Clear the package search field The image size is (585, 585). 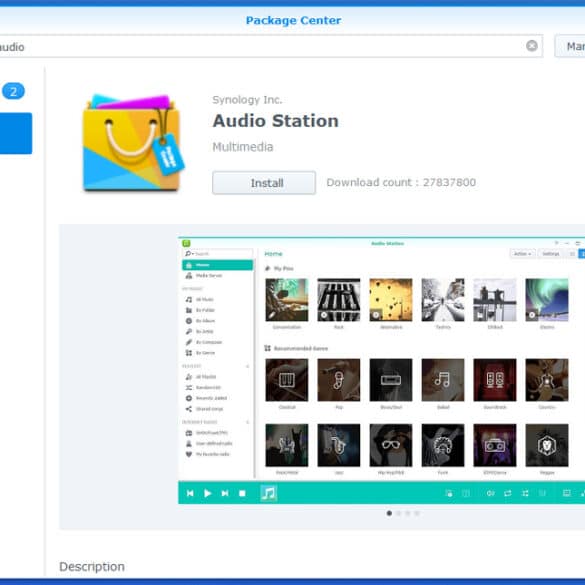click(532, 46)
